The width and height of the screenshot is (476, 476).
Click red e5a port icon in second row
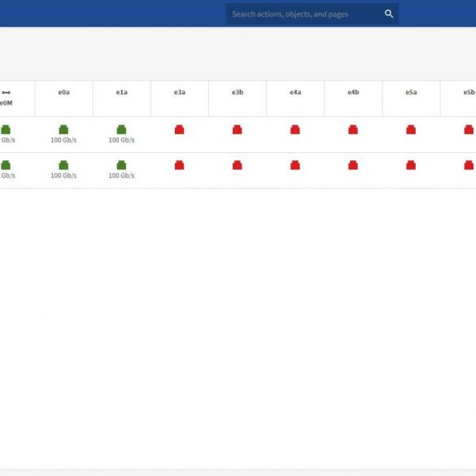coord(411,165)
